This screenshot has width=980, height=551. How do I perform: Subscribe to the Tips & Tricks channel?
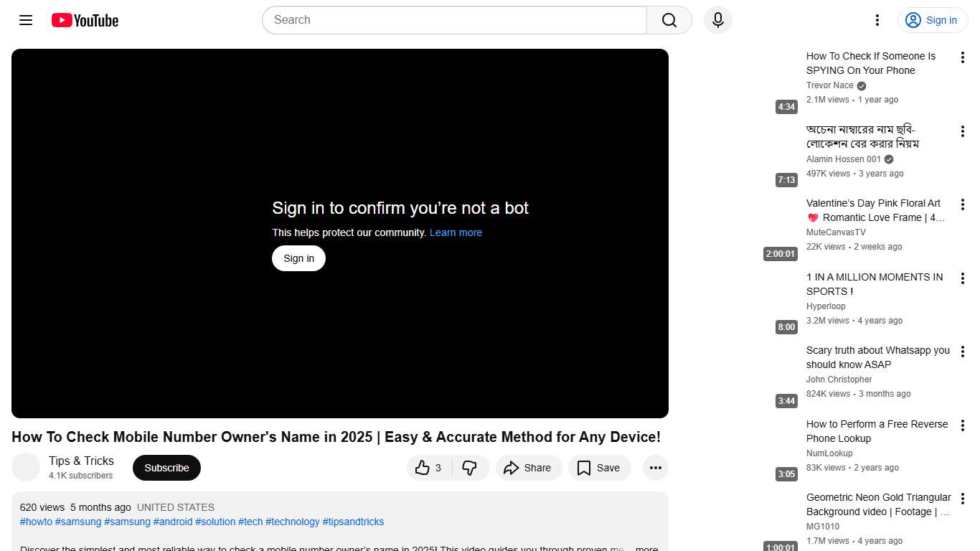tap(166, 467)
